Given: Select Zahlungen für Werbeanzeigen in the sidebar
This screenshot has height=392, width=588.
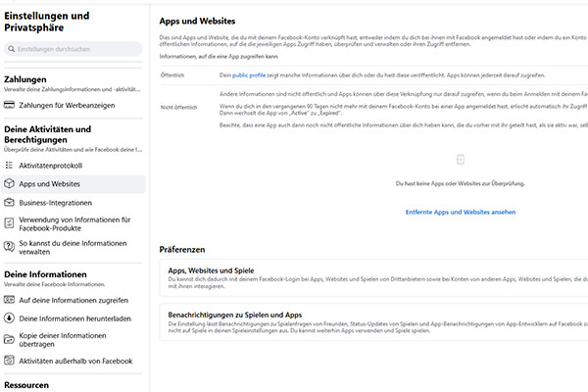Looking at the screenshot, I should click(66, 105).
